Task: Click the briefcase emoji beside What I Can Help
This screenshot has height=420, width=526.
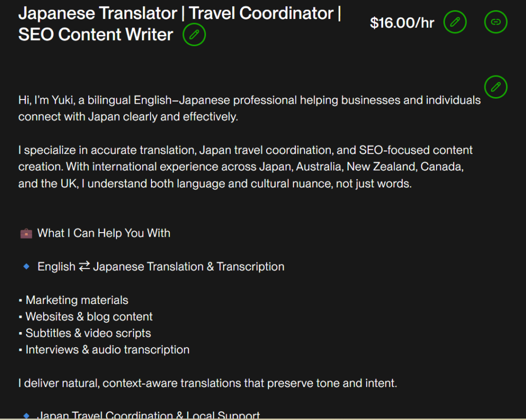Action: [26, 234]
